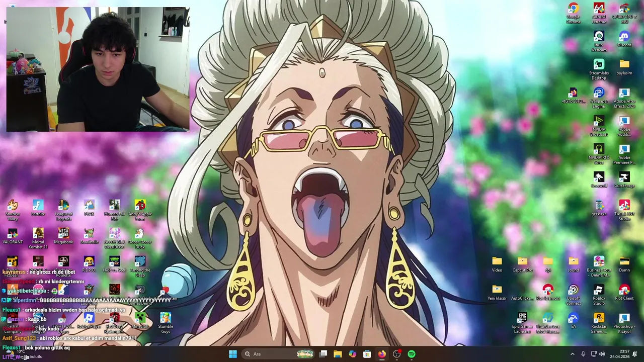The image size is (644, 362).
Task: Select the Stardew Valley shortcut
Action: tap(13, 210)
